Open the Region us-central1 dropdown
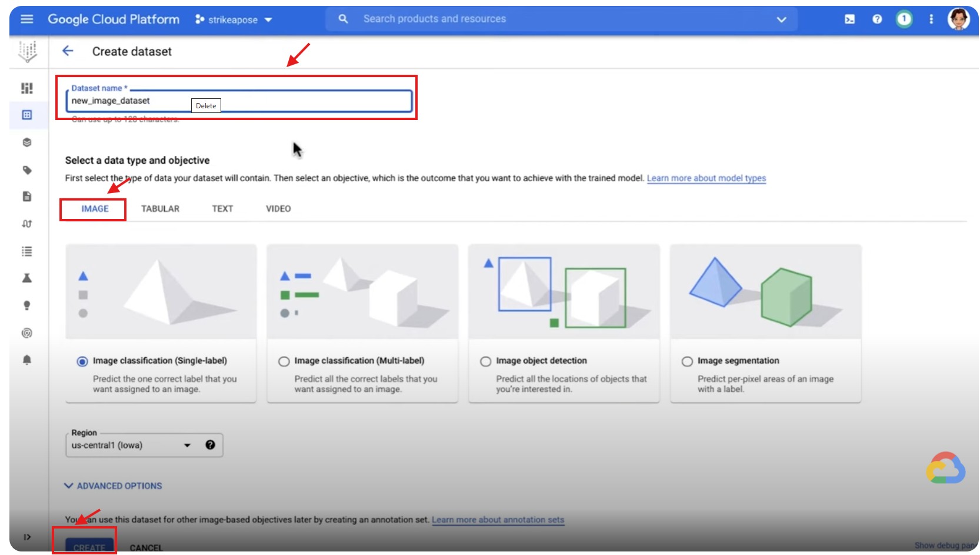The width and height of the screenshot is (980, 555). tap(131, 446)
